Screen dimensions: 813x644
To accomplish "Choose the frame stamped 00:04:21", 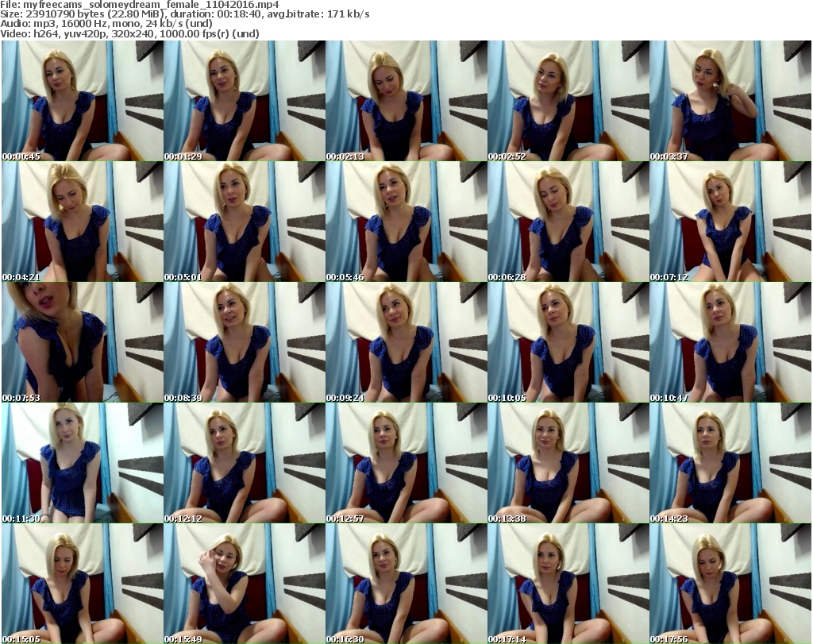I will coord(83,222).
